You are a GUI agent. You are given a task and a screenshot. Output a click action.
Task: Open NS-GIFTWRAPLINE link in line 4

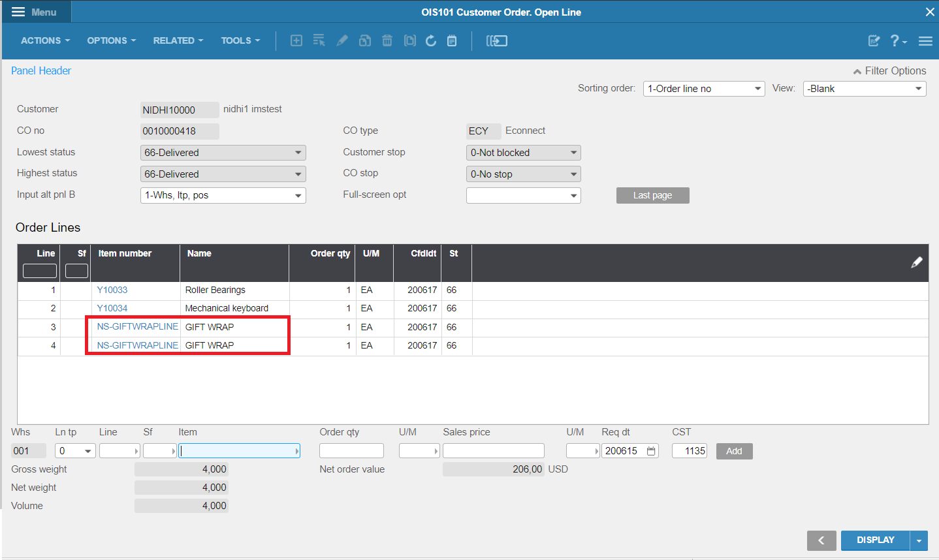[x=138, y=345]
